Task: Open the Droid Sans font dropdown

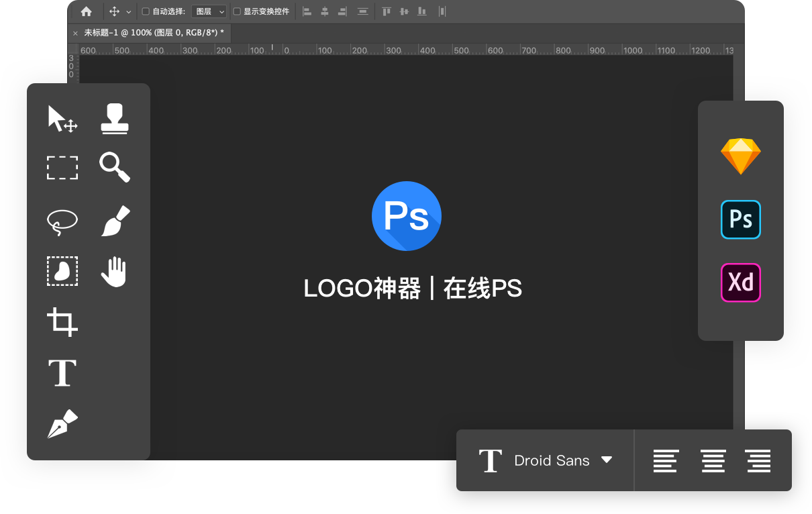Action: point(563,460)
